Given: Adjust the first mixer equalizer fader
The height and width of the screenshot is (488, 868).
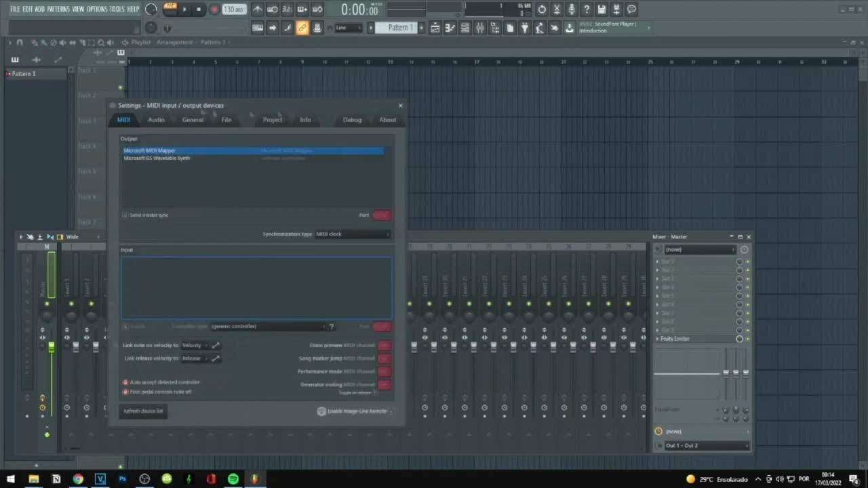Looking at the screenshot, I should coord(726,373).
